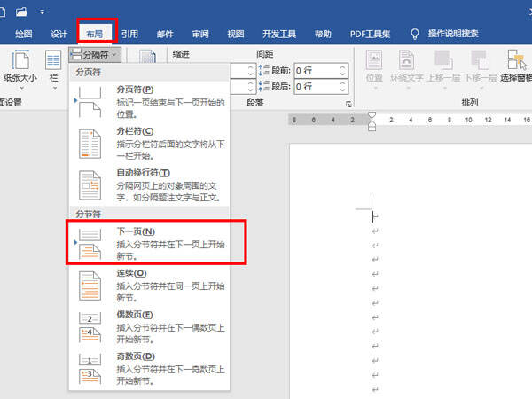Open the 帮助 tab
Viewport: 532px width, 399px height.
click(x=323, y=34)
